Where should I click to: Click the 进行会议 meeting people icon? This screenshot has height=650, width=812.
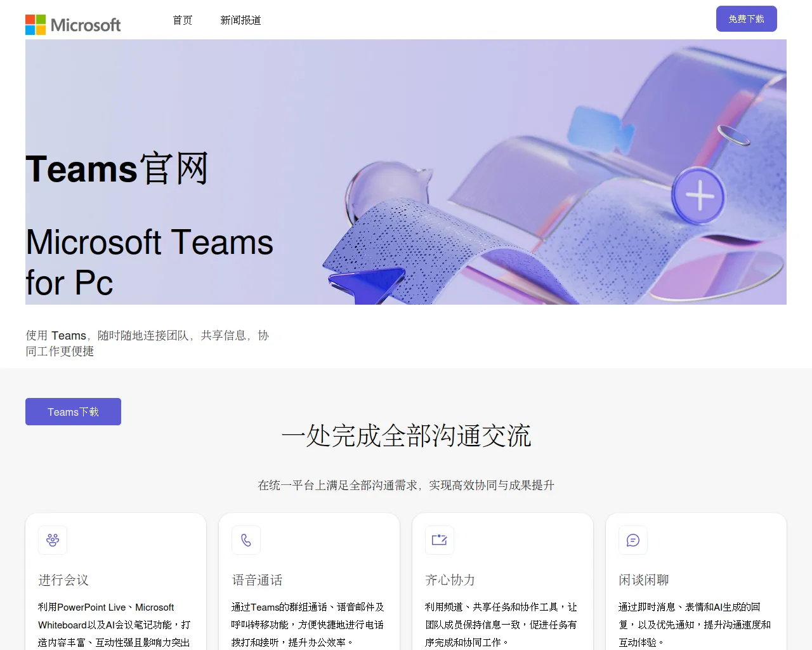click(x=53, y=540)
